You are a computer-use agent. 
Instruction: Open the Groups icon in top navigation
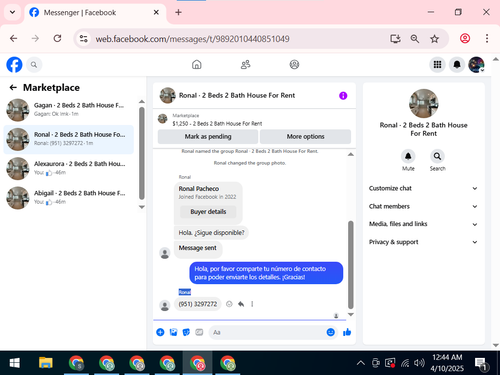tap(294, 64)
